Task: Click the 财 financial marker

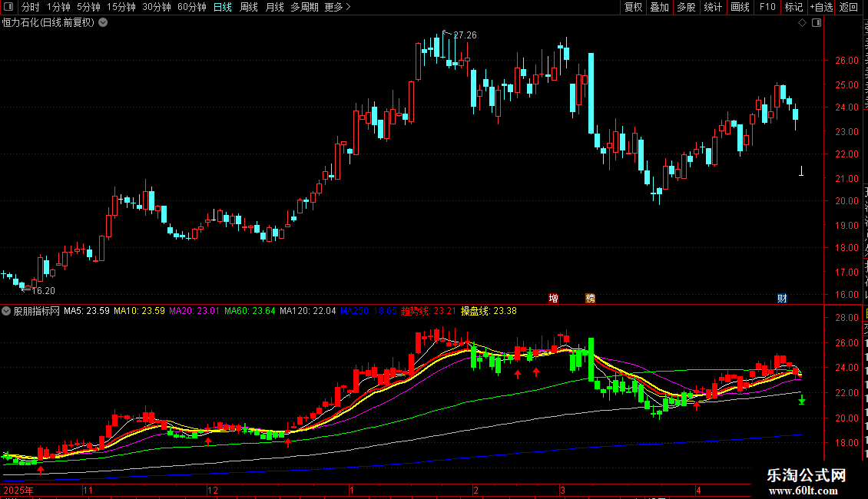Action: [782, 298]
